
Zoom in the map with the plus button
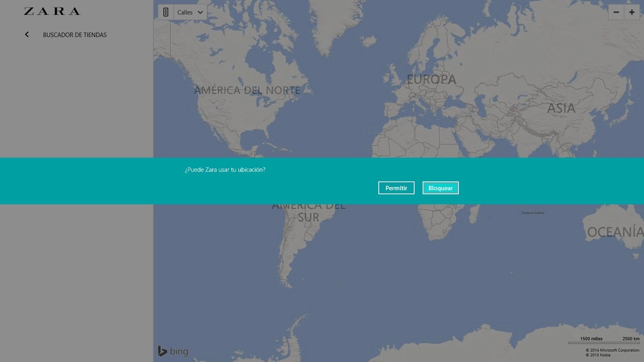632,12
